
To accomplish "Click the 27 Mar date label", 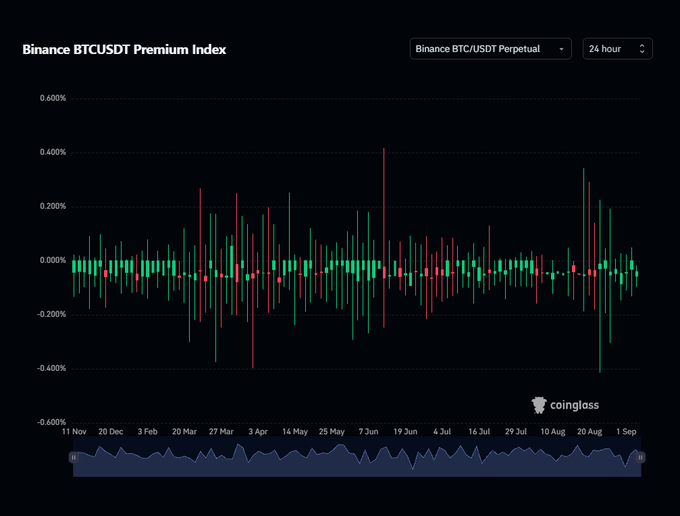I will coord(221,431).
